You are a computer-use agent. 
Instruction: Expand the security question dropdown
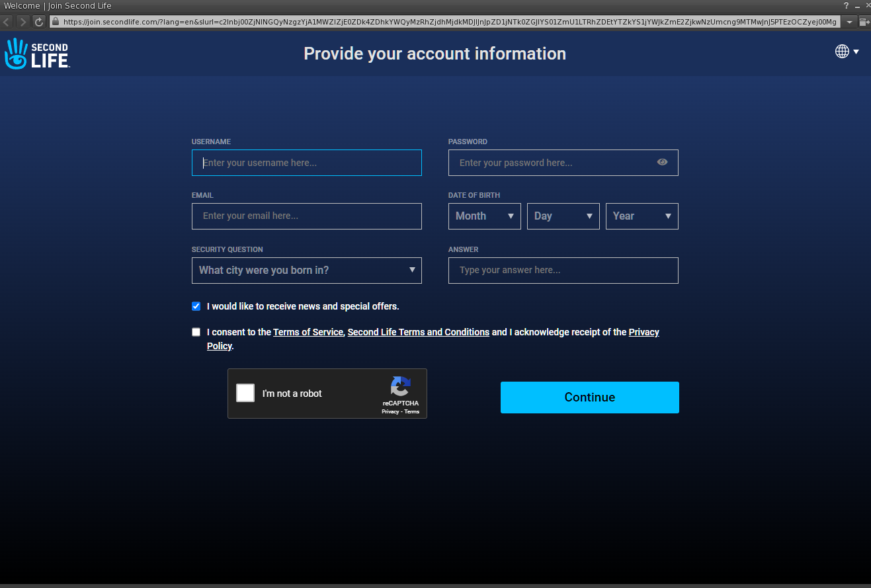tap(307, 271)
